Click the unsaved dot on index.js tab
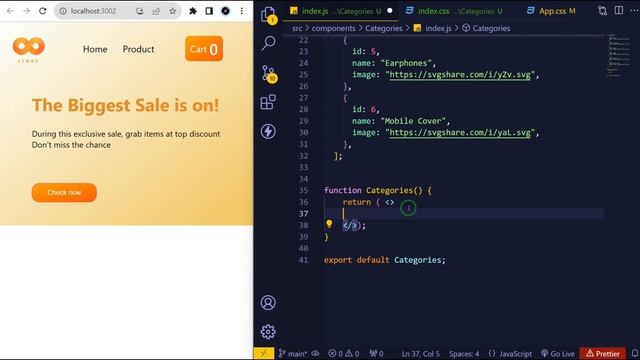The height and width of the screenshot is (360, 640). click(389, 11)
